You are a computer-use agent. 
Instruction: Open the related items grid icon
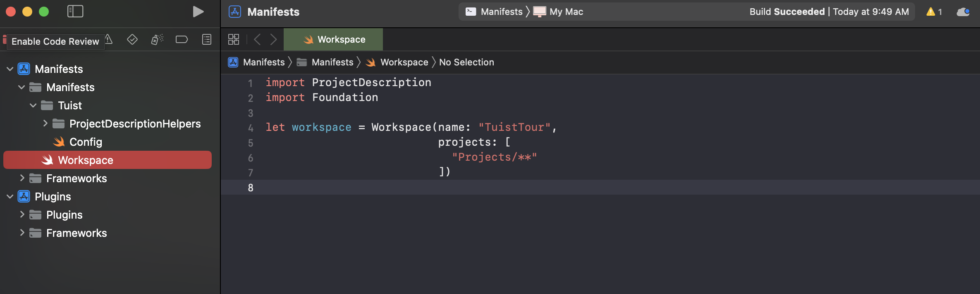point(234,39)
